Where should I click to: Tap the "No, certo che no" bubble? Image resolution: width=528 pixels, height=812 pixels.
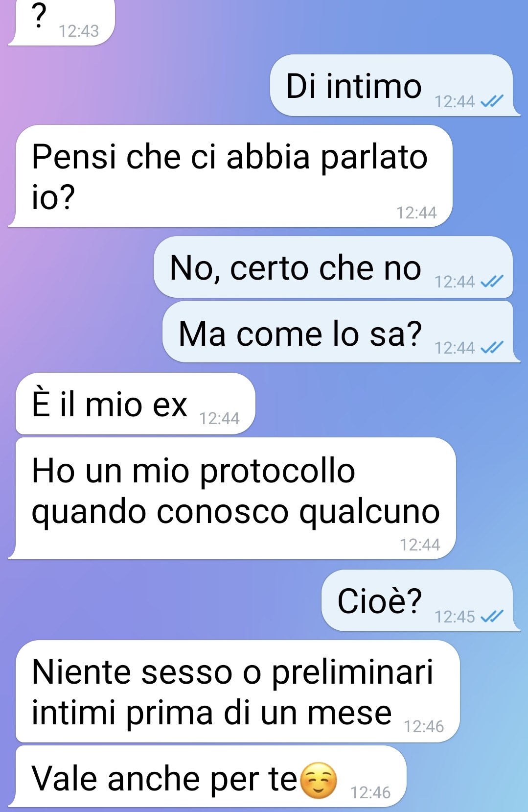[x=334, y=267]
